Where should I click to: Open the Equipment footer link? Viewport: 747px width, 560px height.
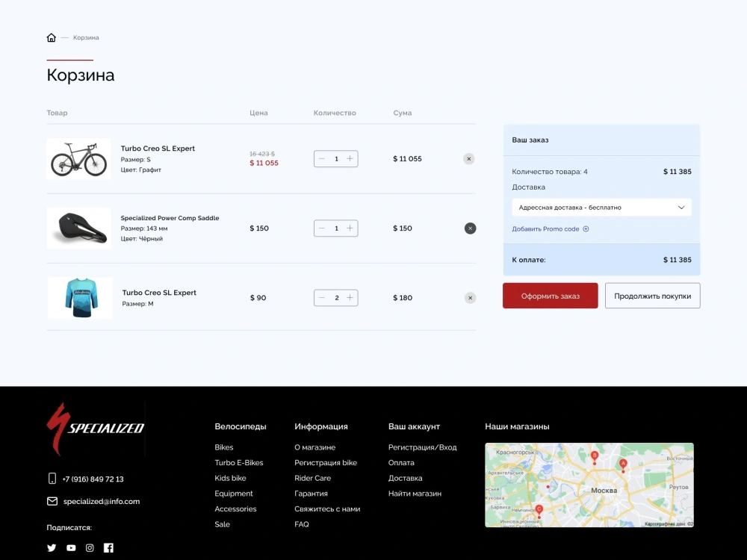coord(233,494)
